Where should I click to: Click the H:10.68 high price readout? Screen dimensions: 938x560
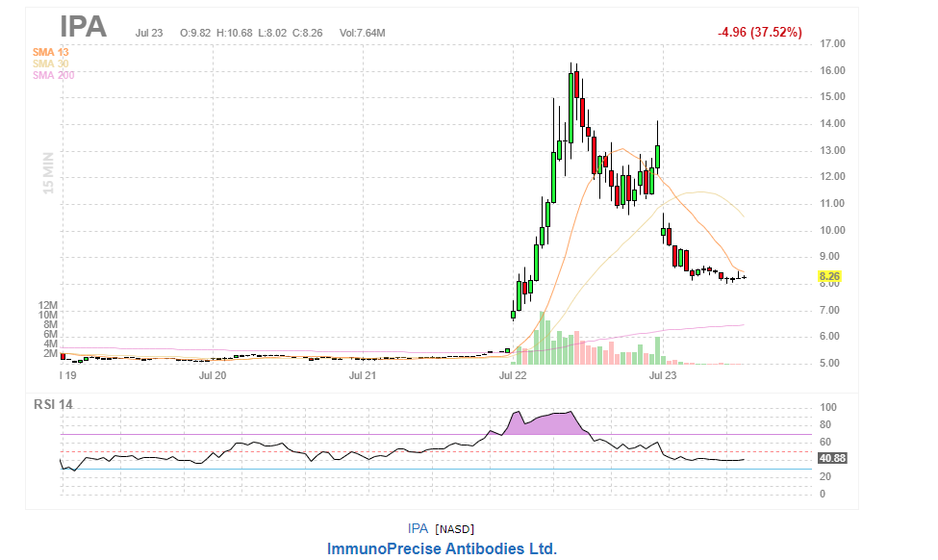[236, 33]
